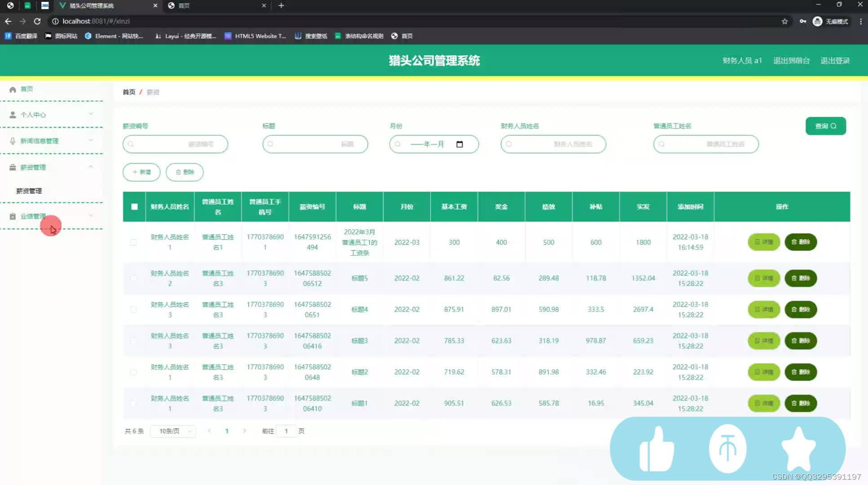The image size is (868, 485).
Task: Select 薪资管理 submenu item
Action: tap(29, 191)
